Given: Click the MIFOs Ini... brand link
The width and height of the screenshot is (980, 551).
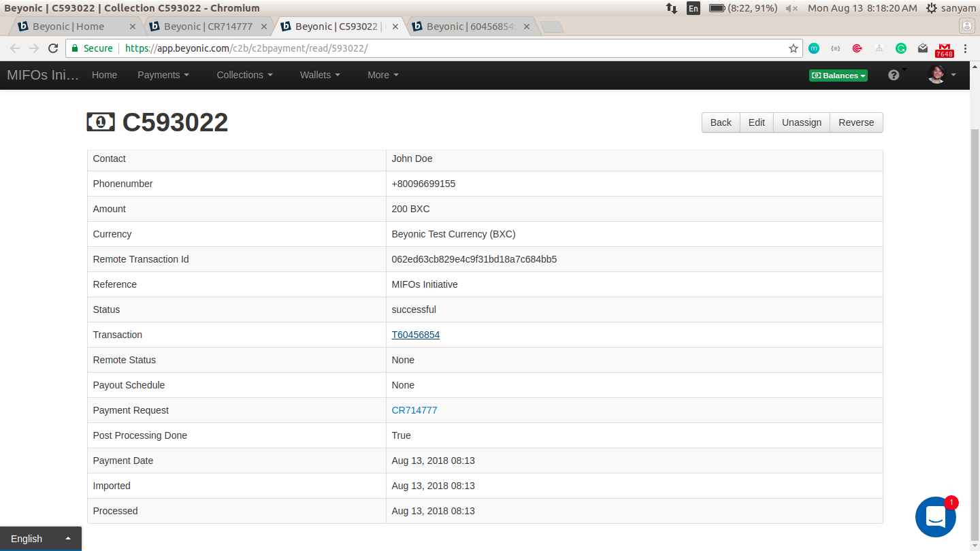Looking at the screenshot, I should 43,75.
